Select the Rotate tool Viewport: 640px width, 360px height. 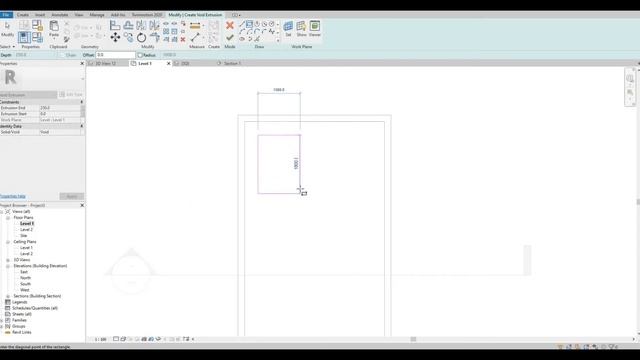click(141, 38)
